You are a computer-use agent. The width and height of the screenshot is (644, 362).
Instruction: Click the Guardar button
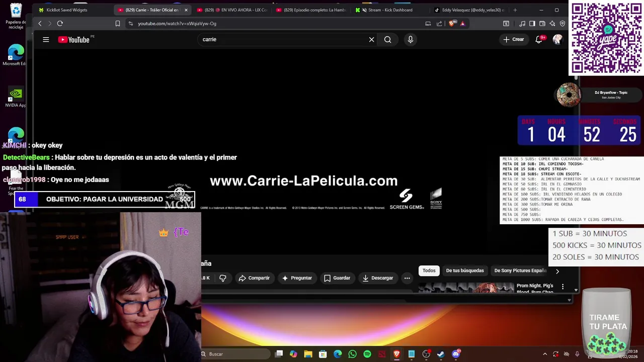click(x=337, y=278)
